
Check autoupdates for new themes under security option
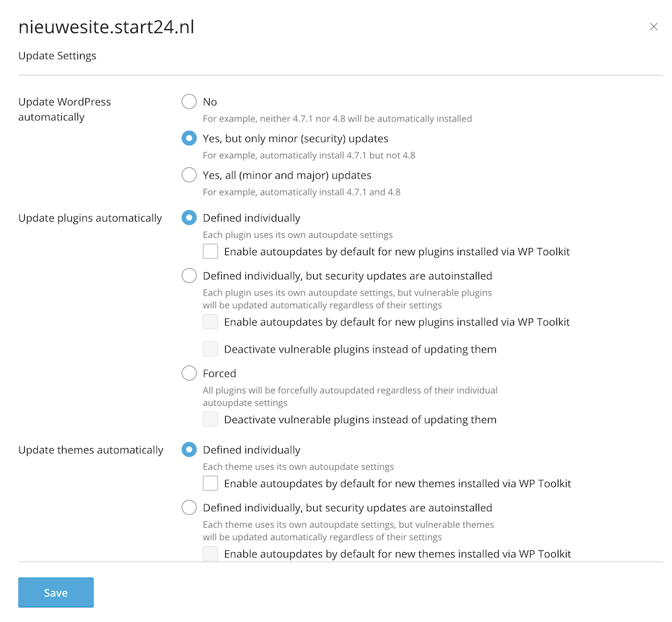pos(211,553)
